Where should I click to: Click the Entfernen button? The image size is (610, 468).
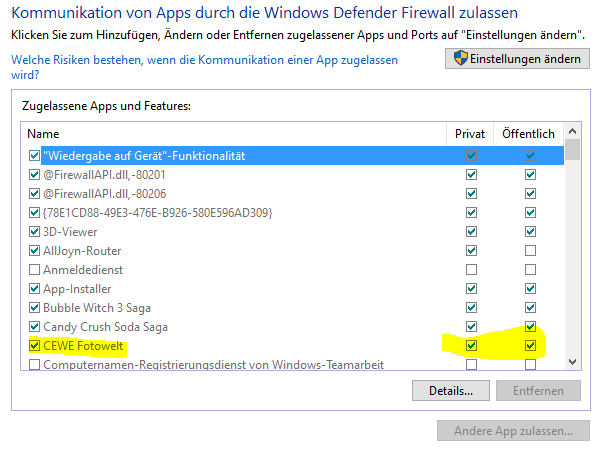pos(538,391)
